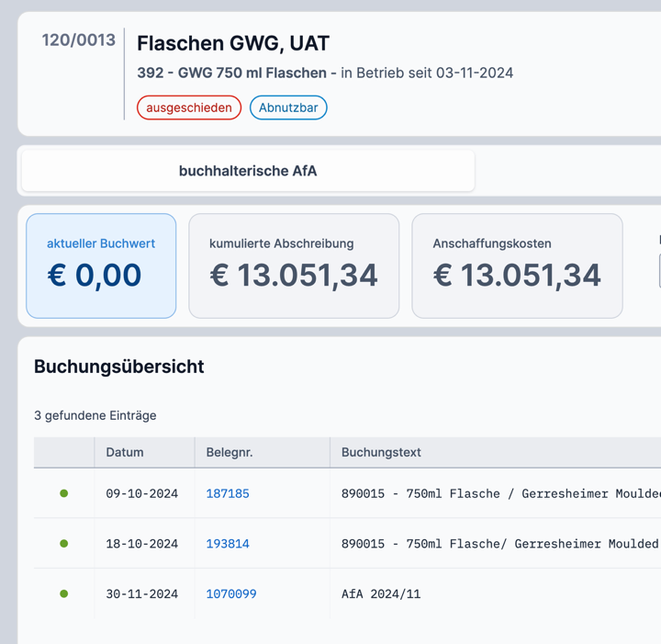Click the green status dot for 30-11-2024

63,594
